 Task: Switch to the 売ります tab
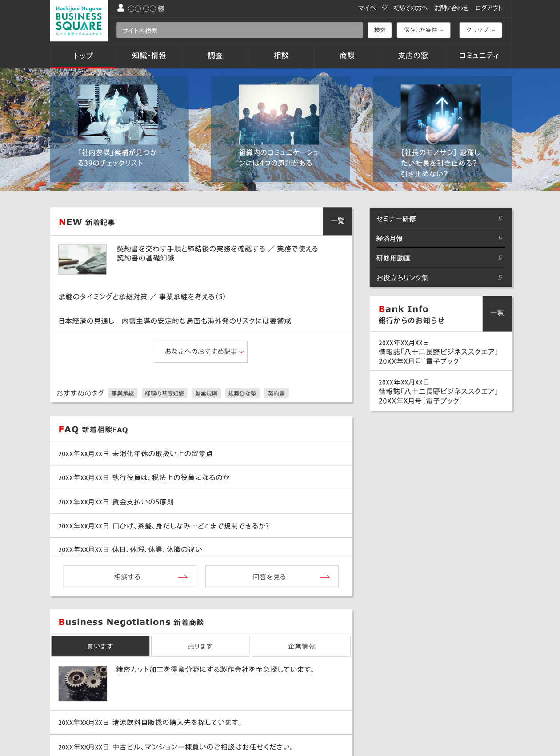point(200,646)
